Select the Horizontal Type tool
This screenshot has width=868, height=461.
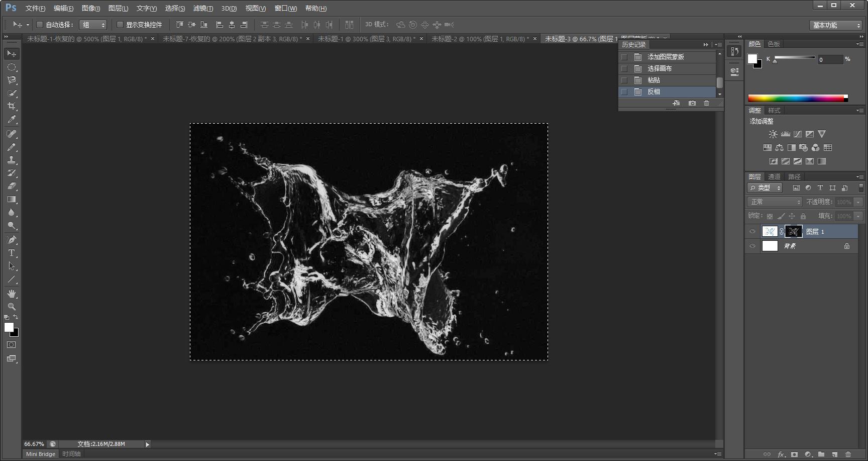(12, 253)
